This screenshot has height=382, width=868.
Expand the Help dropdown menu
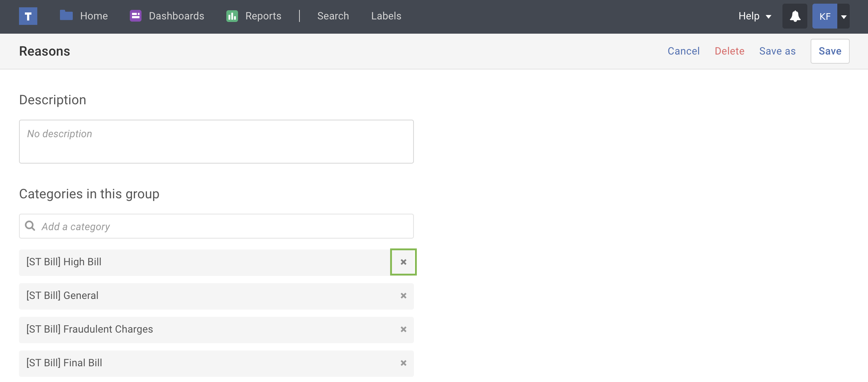point(755,16)
